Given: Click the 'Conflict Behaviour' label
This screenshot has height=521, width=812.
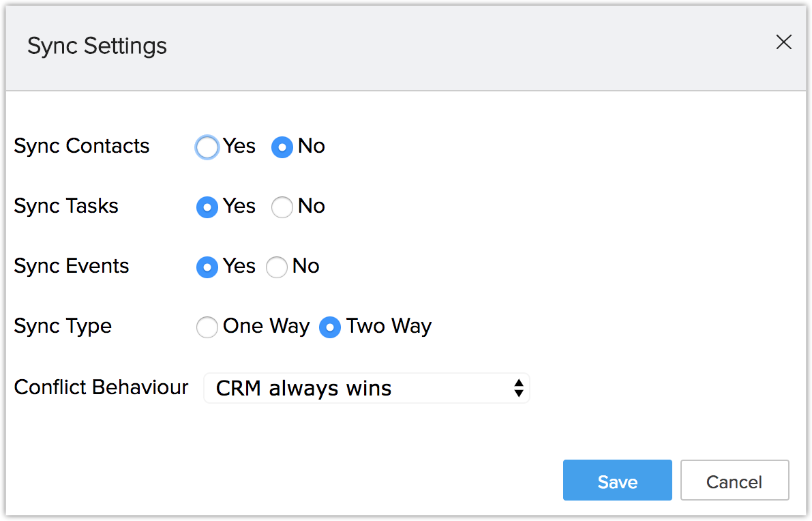Looking at the screenshot, I should click(101, 387).
